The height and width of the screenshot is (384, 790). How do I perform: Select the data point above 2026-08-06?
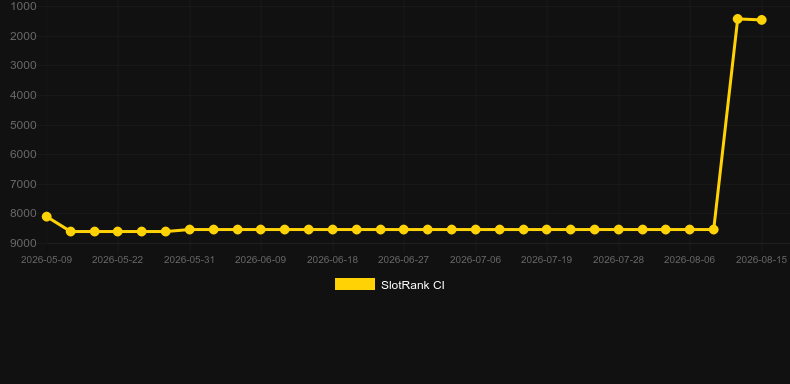click(x=690, y=229)
